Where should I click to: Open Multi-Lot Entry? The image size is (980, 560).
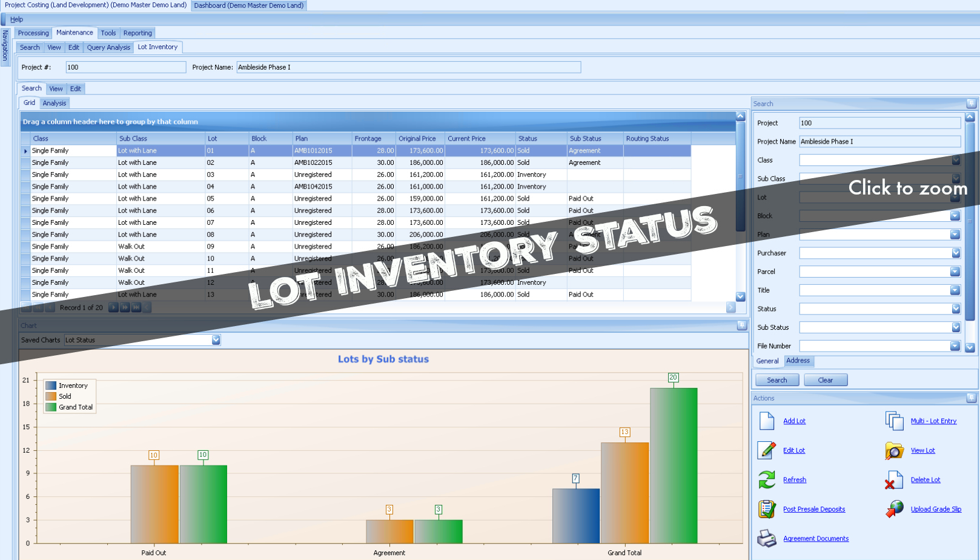(933, 421)
